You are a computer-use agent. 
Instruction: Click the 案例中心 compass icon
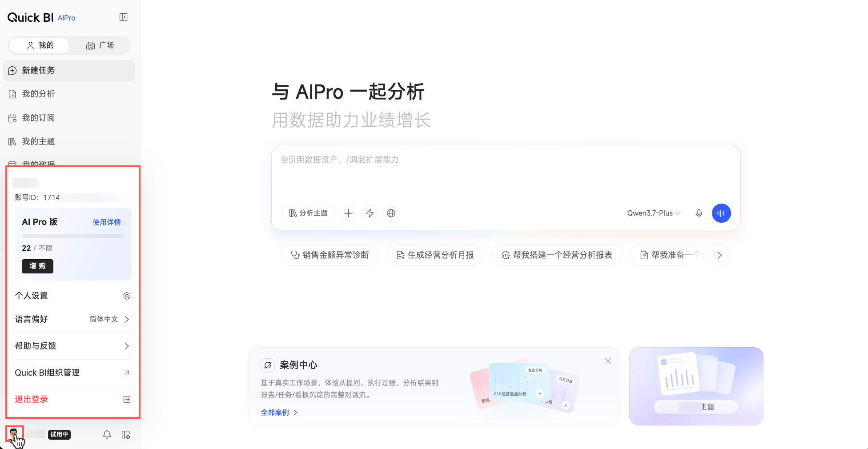click(268, 365)
